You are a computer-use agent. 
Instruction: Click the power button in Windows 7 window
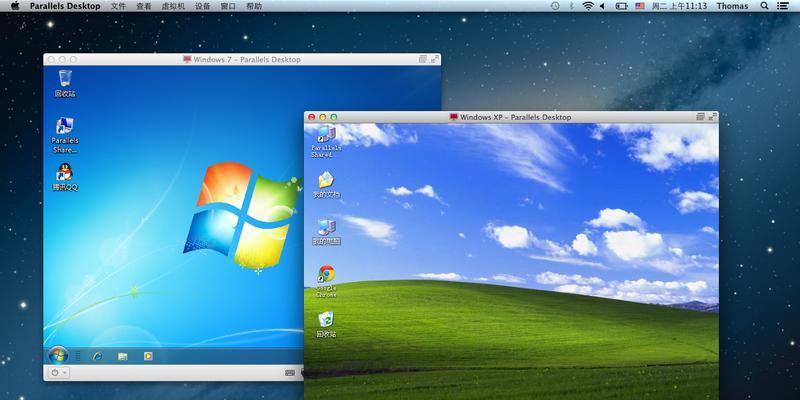tap(55, 372)
